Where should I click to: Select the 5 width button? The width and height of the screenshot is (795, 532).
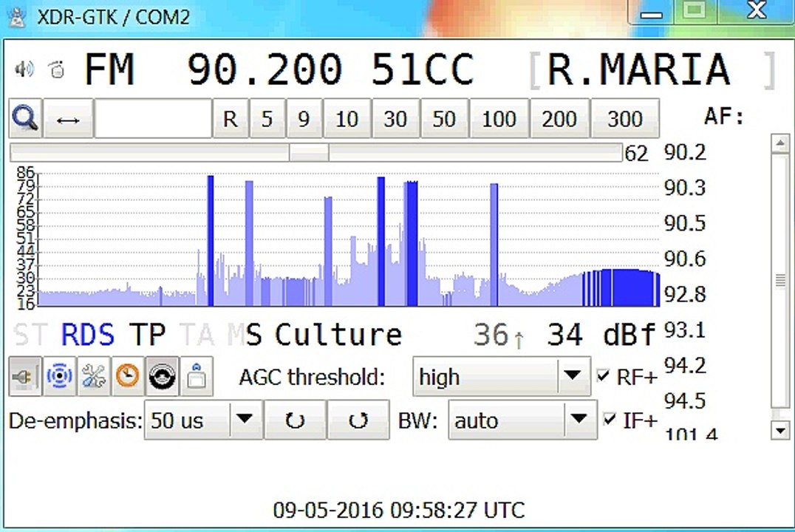click(x=267, y=119)
